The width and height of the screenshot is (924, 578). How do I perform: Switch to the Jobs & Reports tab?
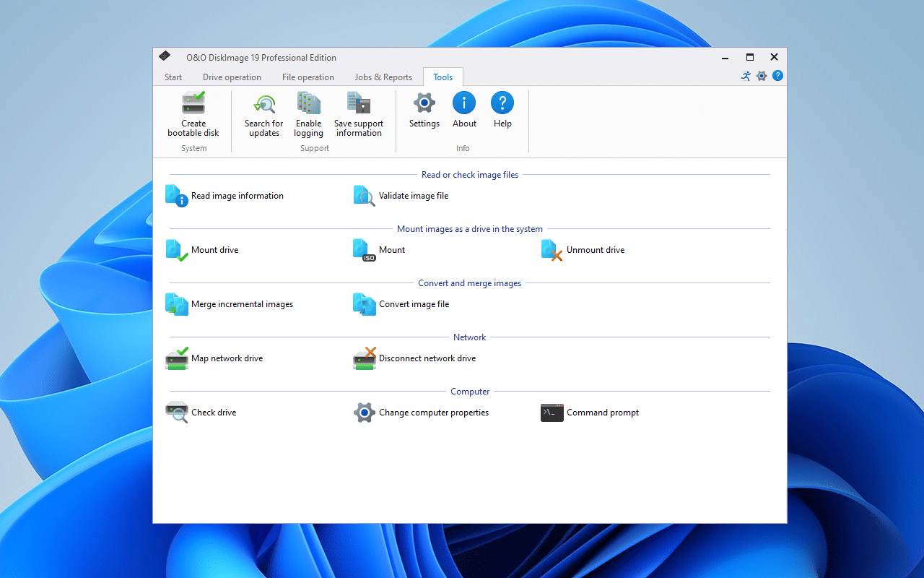click(x=383, y=77)
